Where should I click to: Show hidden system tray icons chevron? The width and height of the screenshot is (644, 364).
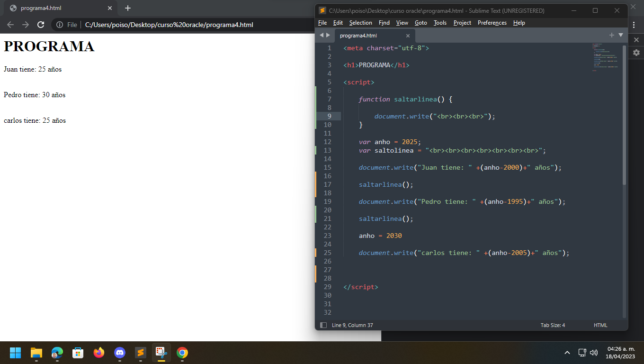[x=567, y=353]
